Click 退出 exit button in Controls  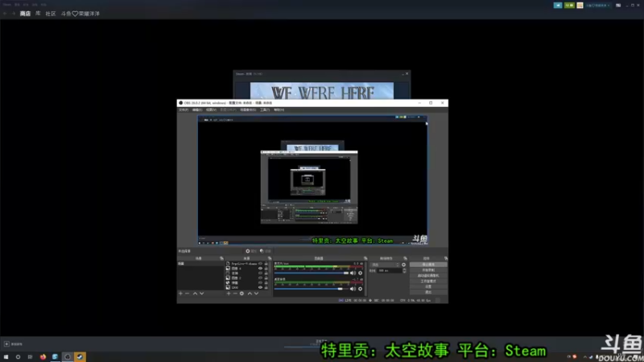(428, 292)
